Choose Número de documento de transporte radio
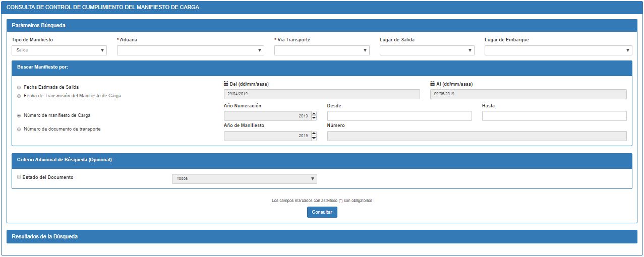This screenshot has height=257, width=644. (x=19, y=130)
